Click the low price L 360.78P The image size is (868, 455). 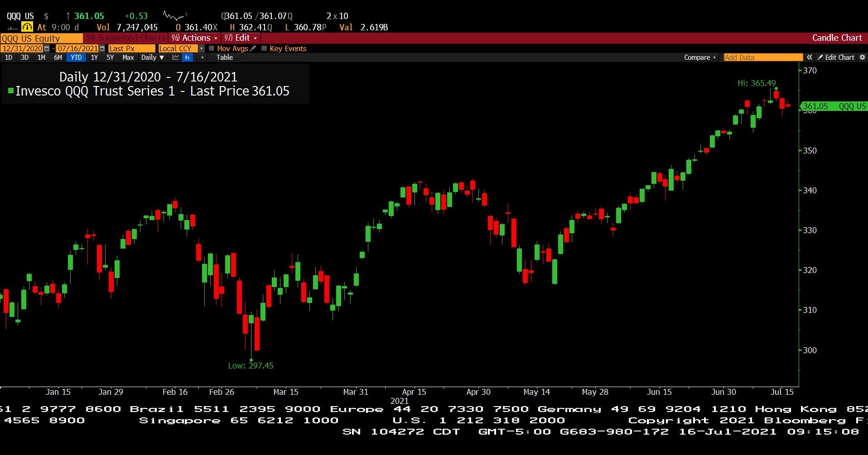305,28
